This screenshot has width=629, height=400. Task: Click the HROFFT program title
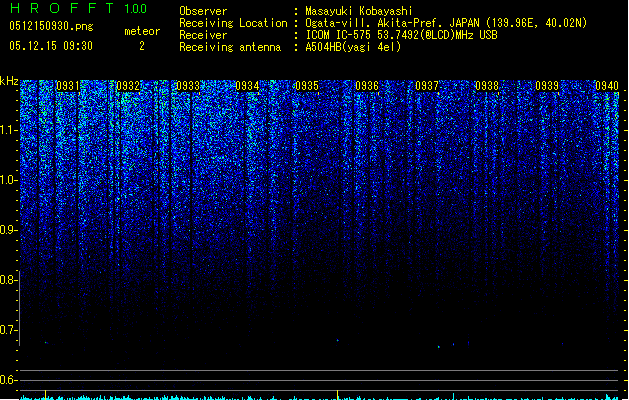[62, 8]
